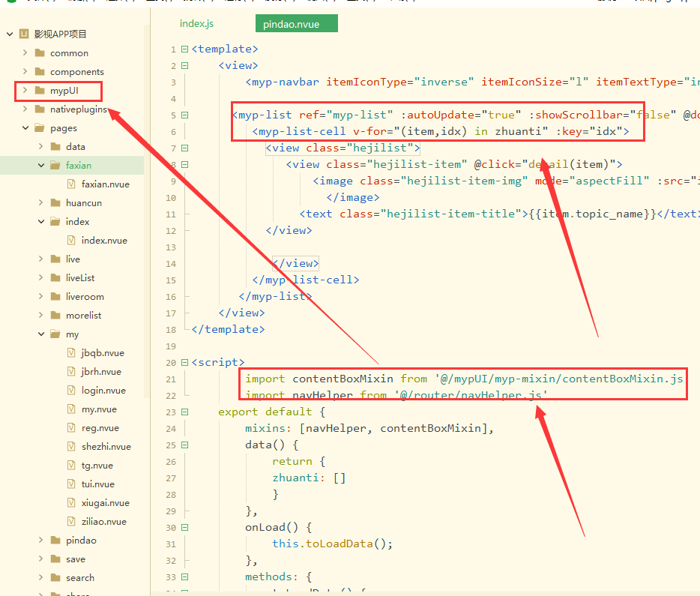Screen dimensions: 700x596
Task: Expand the liveroom folder chevron
Action: (41, 296)
